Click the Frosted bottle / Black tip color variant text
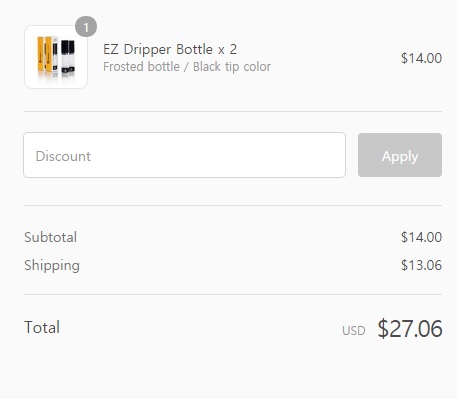Image resolution: width=457 pixels, height=399 pixels. pyautogui.click(x=187, y=67)
